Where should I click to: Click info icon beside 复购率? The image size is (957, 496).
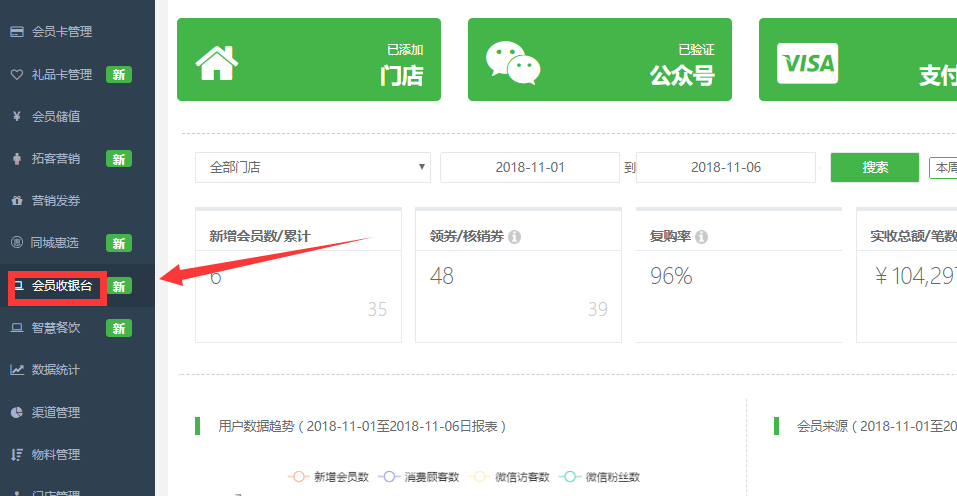701,237
